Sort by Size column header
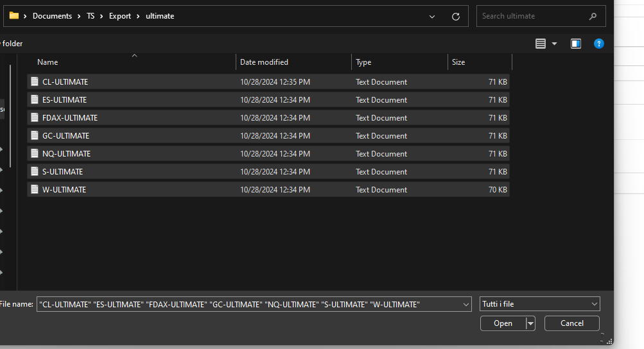Viewport: 644px width, 349px height. pyautogui.click(x=458, y=62)
